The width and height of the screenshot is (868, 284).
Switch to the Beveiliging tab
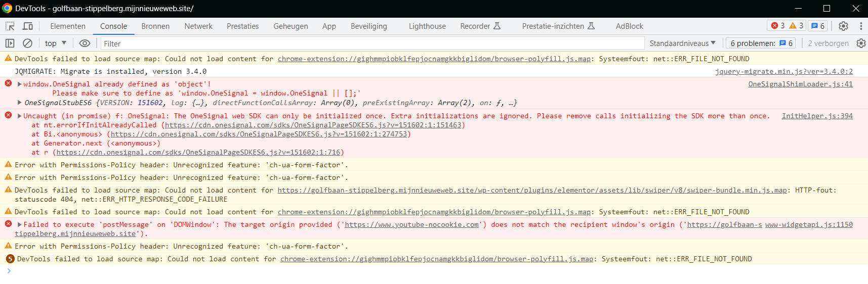click(x=368, y=26)
